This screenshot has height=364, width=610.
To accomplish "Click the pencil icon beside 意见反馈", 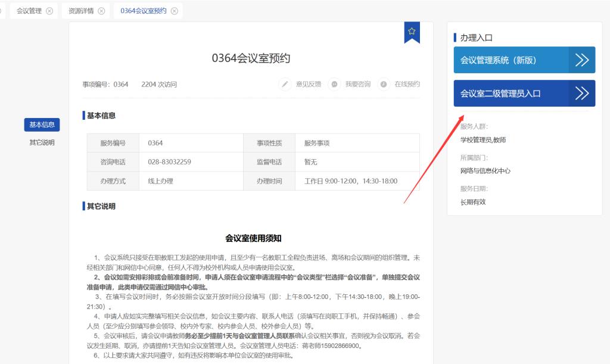I will coord(285,84).
